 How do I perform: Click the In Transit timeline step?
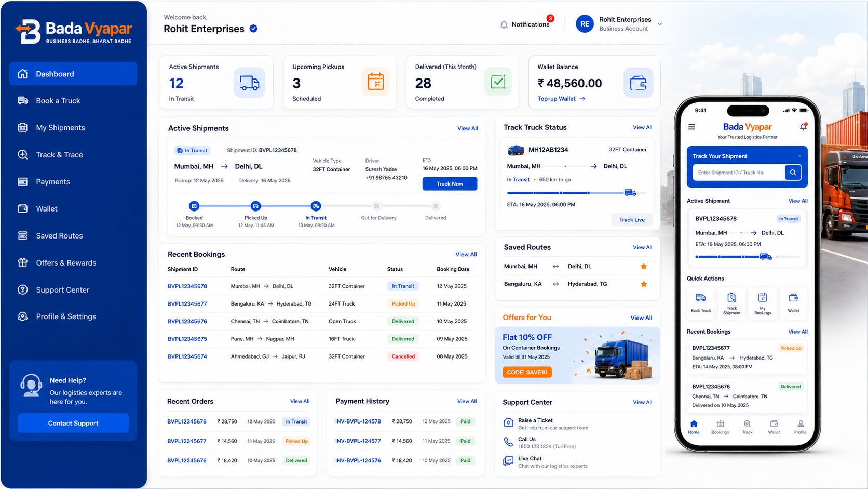tap(316, 206)
